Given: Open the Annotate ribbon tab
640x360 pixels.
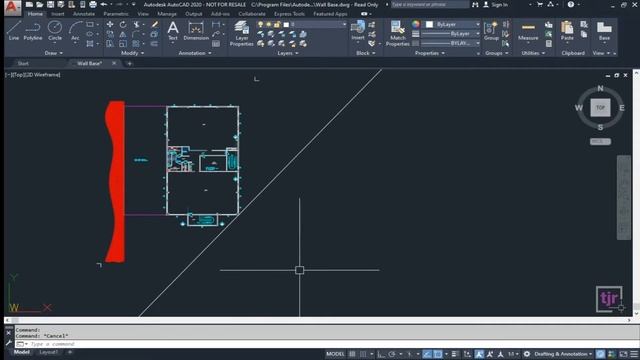Looking at the screenshot, I should pos(84,14).
